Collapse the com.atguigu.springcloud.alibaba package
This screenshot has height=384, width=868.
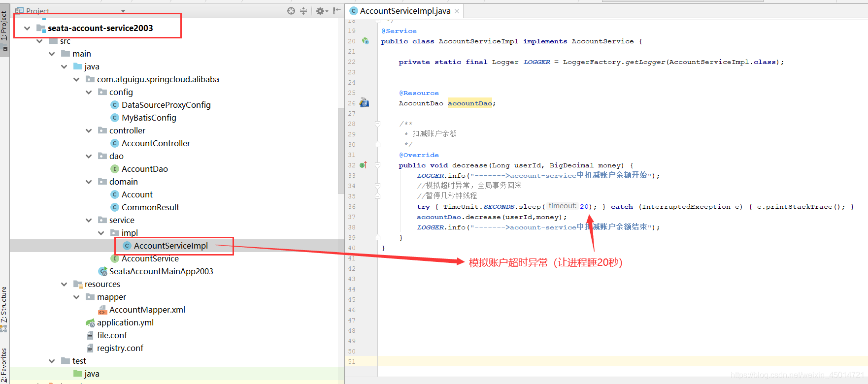point(76,79)
